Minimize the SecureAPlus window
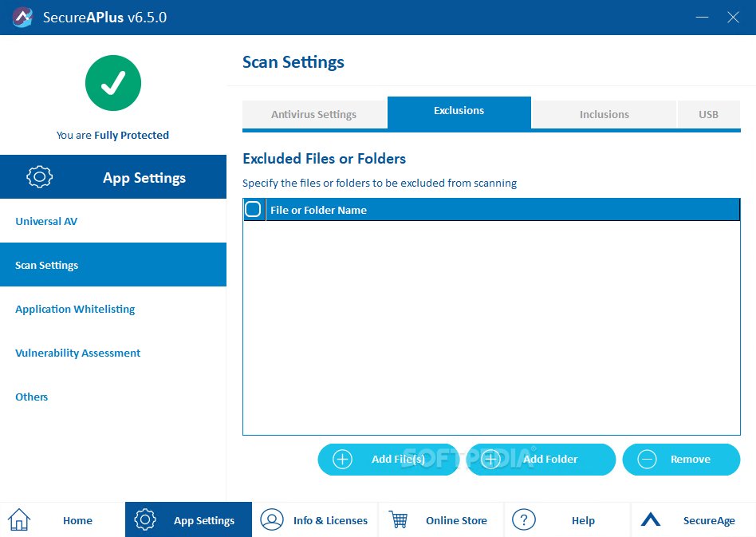The height and width of the screenshot is (537, 756). [702, 18]
